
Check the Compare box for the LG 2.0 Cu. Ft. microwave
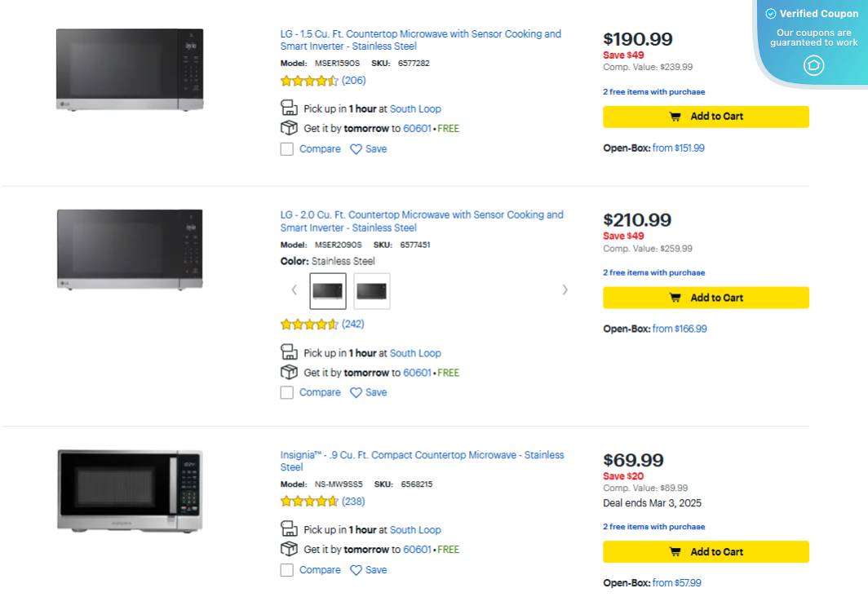click(x=286, y=392)
